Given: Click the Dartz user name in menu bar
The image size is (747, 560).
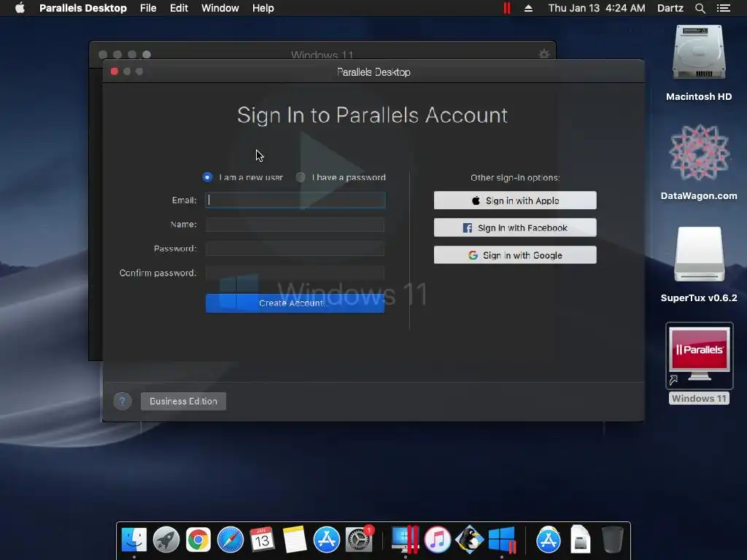Looking at the screenshot, I should click(670, 8).
